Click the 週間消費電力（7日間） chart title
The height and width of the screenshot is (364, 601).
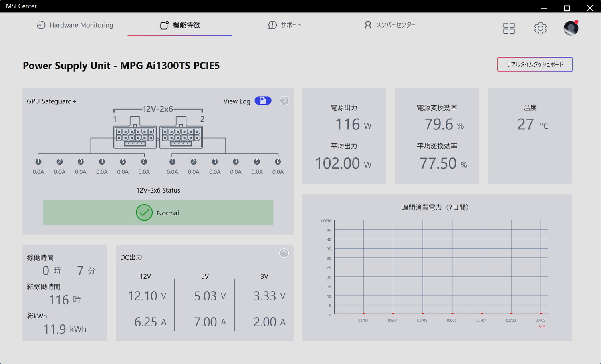click(x=435, y=207)
